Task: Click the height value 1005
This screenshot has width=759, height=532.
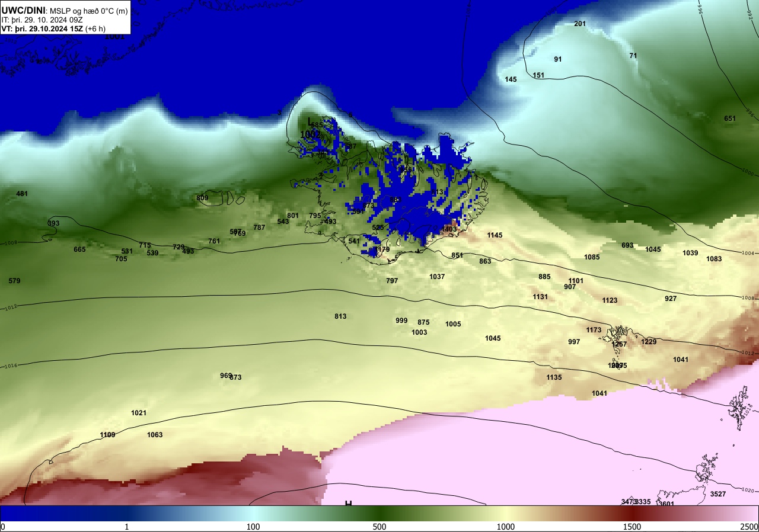Action: click(453, 324)
